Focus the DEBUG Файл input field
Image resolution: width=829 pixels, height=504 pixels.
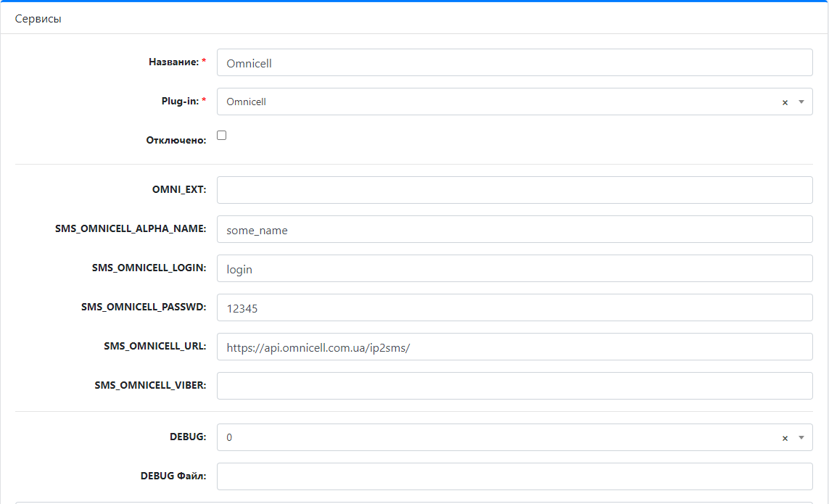click(514, 476)
